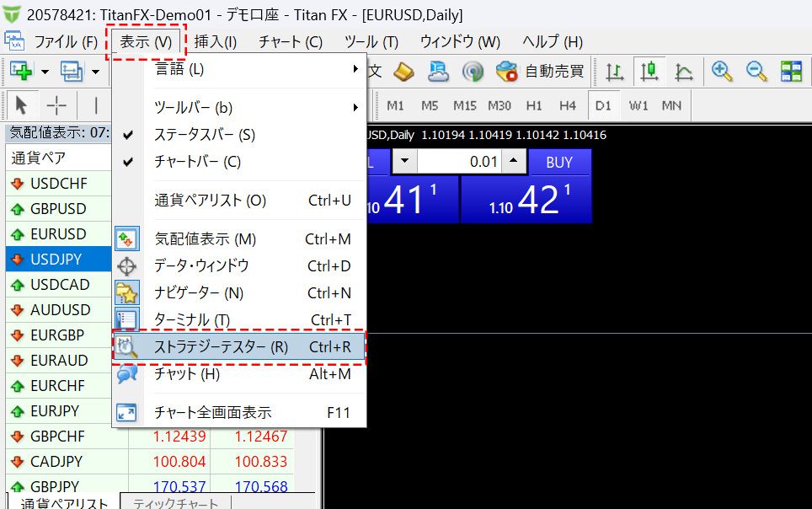
Task: Click the zoom-in magnifier icon
Action: click(720, 72)
